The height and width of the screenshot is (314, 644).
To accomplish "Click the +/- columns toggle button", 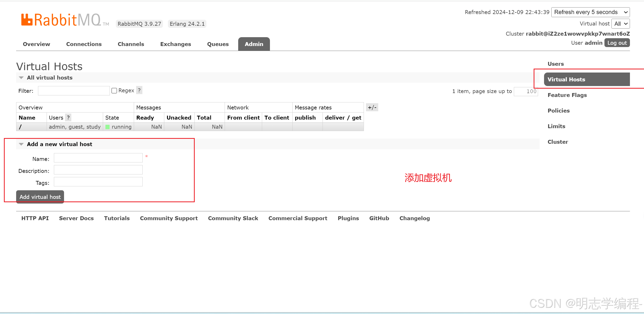I will coord(372,107).
